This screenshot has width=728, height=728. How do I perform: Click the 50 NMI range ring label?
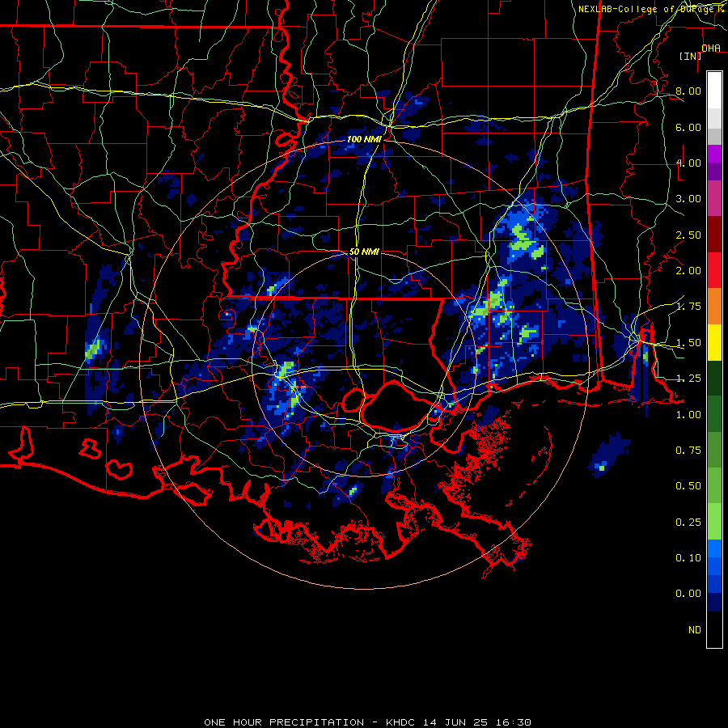[x=364, y=252]
